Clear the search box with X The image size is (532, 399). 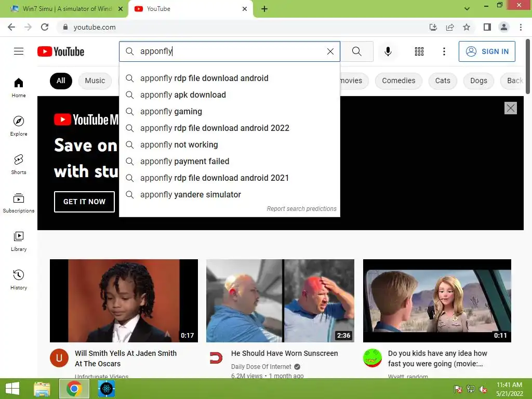pyautogui.click(x=330, y=51)
